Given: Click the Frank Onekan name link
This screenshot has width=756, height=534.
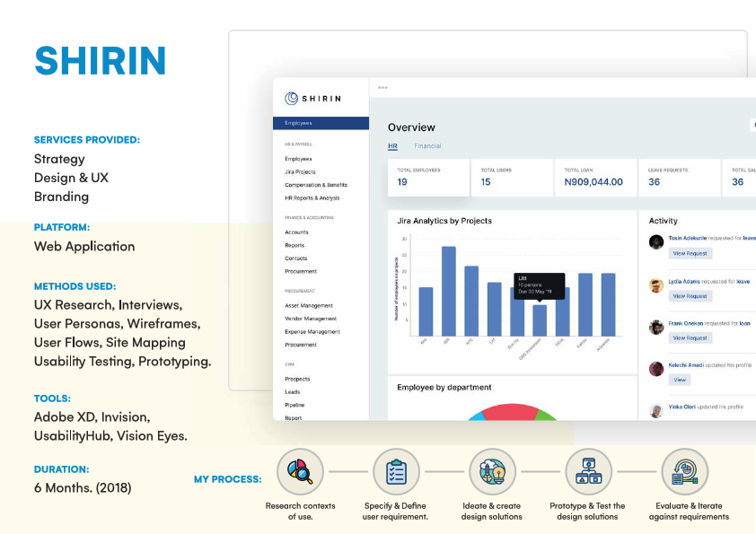Looking at the screenshot, I should 686,323.
